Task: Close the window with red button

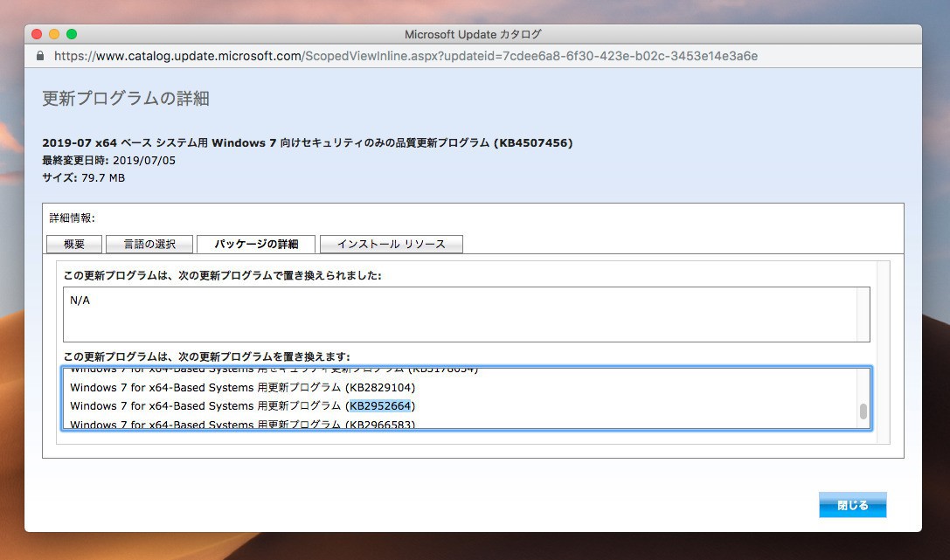Action: [37, 34]
